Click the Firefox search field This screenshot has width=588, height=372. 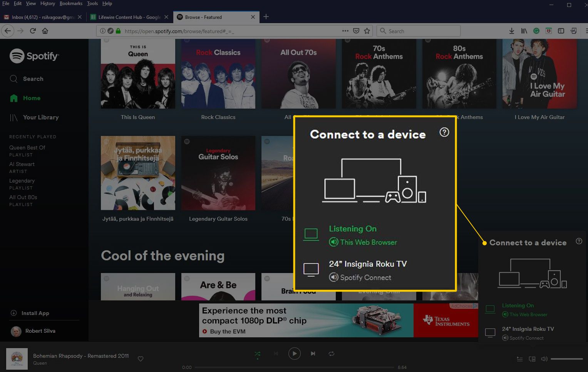[418, 31]
